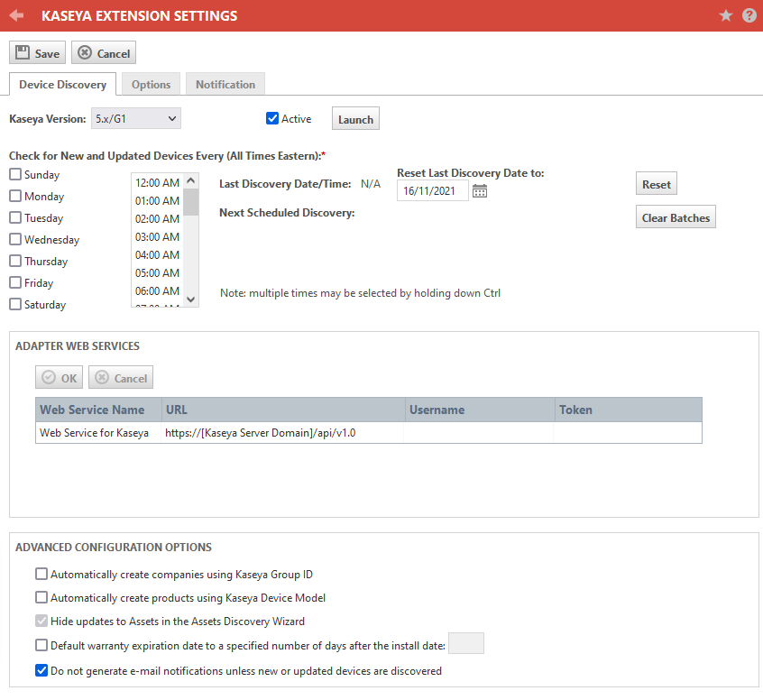The width and height of the screenshot is (763, 700).
Task: Enable the Wednesday checkbox
Action: coord(15,239)
